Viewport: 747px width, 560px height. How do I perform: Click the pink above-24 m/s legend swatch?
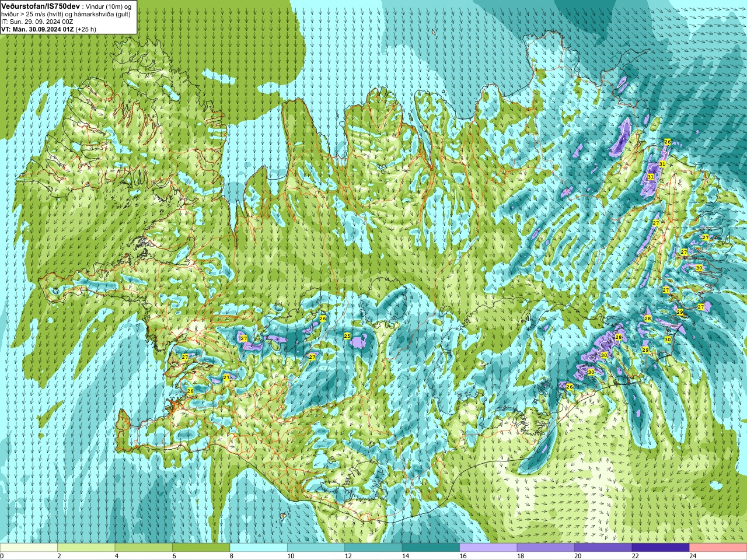(x=718, y=548)
